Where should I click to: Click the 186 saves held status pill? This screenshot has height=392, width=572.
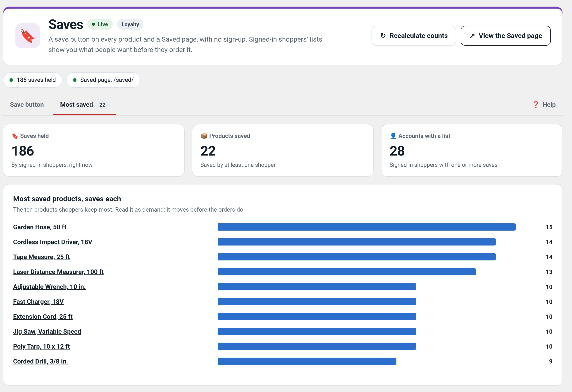click(33, 80)
